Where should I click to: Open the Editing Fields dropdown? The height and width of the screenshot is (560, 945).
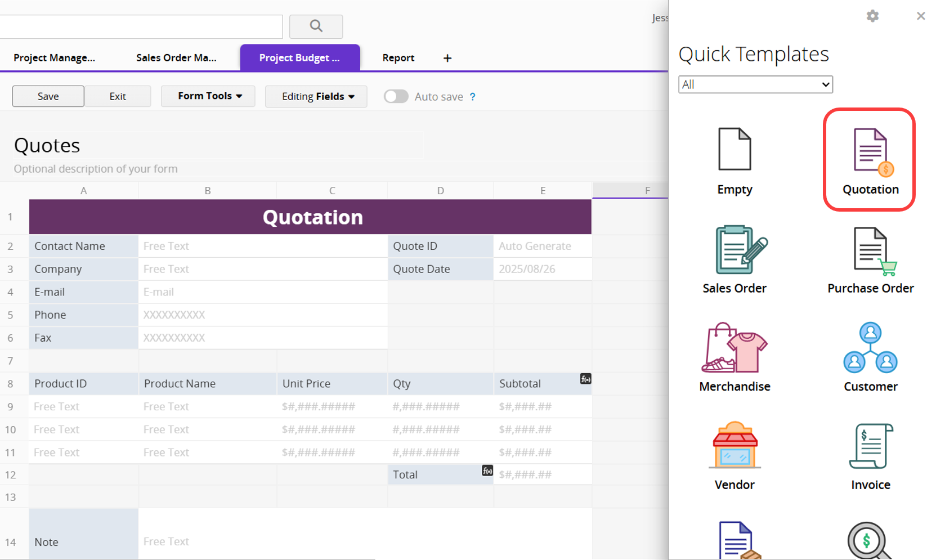tap(316, 97)
